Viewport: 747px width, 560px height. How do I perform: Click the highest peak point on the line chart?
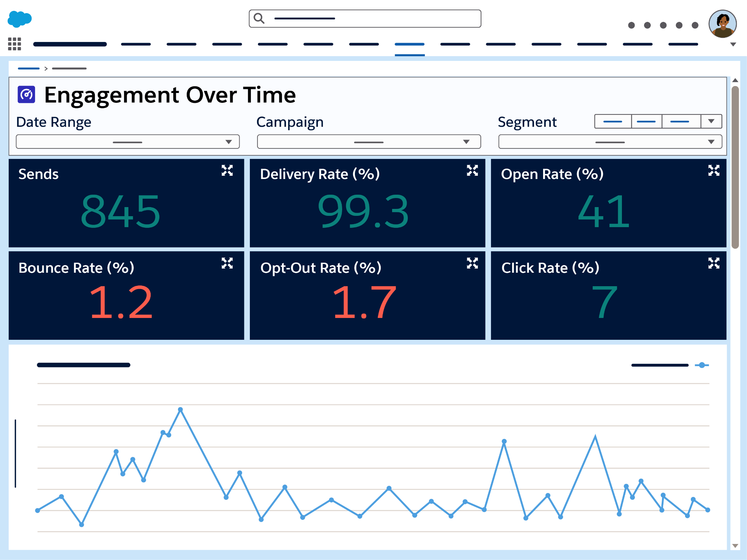coord(180,410)
